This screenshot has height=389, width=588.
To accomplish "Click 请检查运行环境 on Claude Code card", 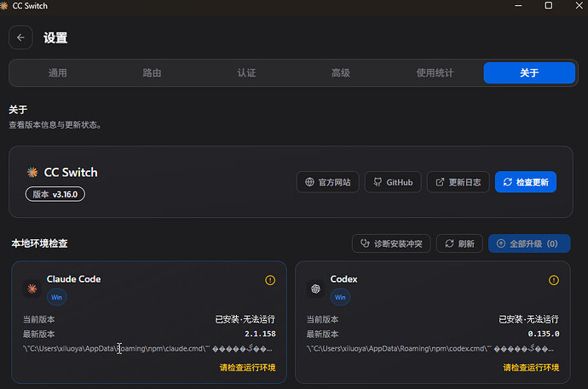I will click(247, 368).
